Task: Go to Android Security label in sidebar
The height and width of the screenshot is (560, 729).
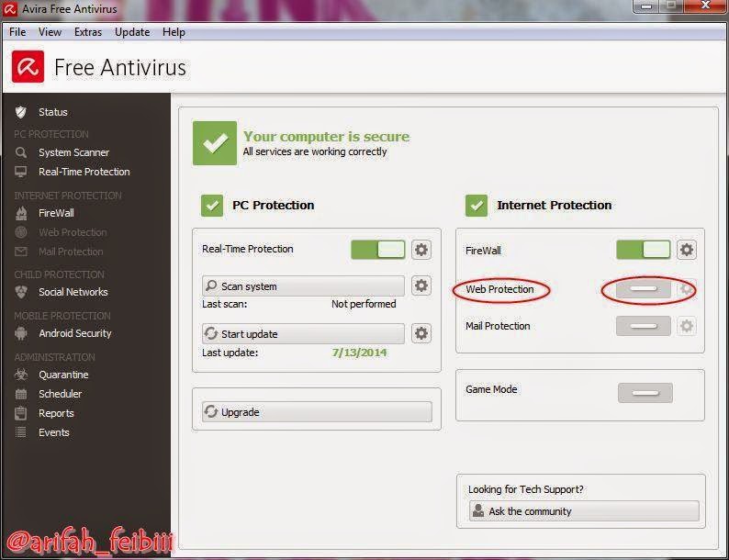Action: point(75,333)
